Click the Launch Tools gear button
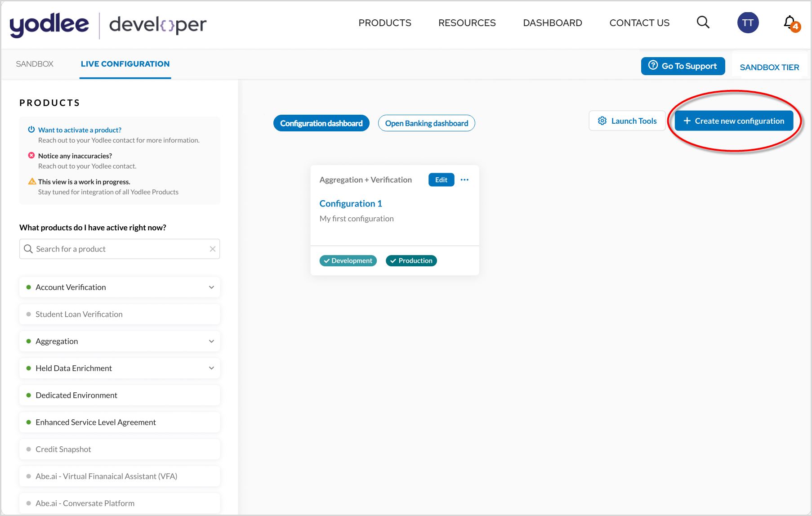This screenshot has width=812, height=516. [x=627, y=121]
